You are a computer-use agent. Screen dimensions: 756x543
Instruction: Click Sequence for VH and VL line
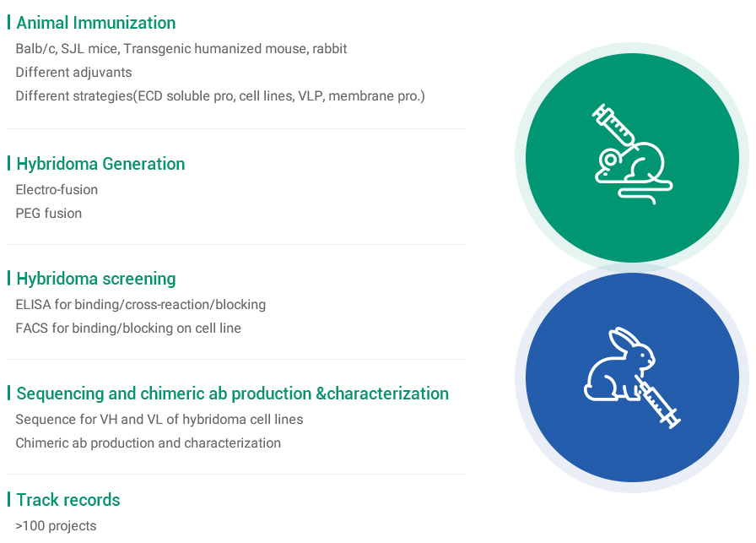(159, 420)
